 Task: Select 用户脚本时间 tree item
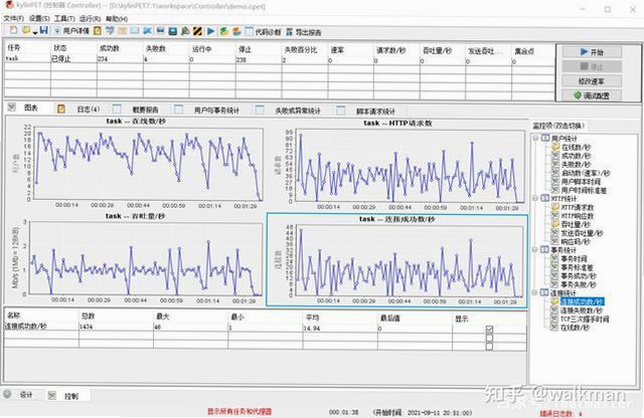pyautogui.click(x=581, y=181)
